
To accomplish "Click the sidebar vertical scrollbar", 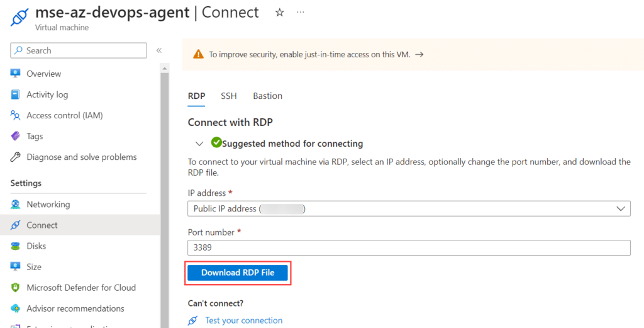I will [x=165, y=196].
